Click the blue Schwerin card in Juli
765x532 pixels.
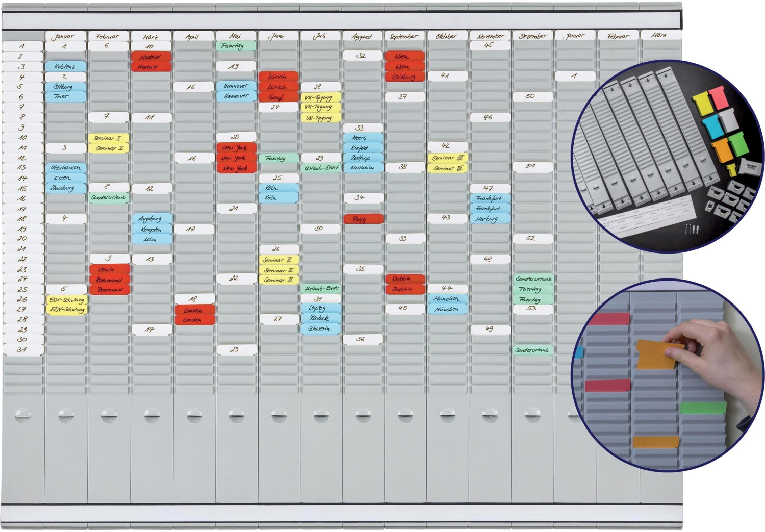tap(320, 329)
